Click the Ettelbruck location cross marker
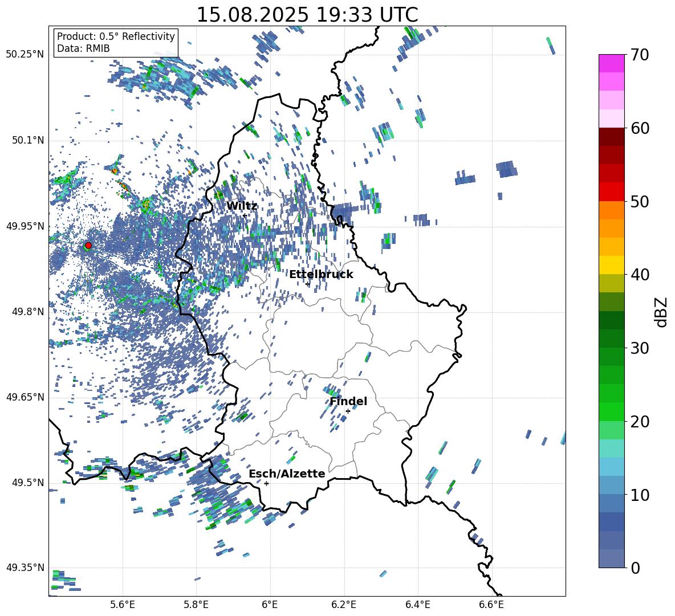This screenshot has height=616, width=675. 307,284
